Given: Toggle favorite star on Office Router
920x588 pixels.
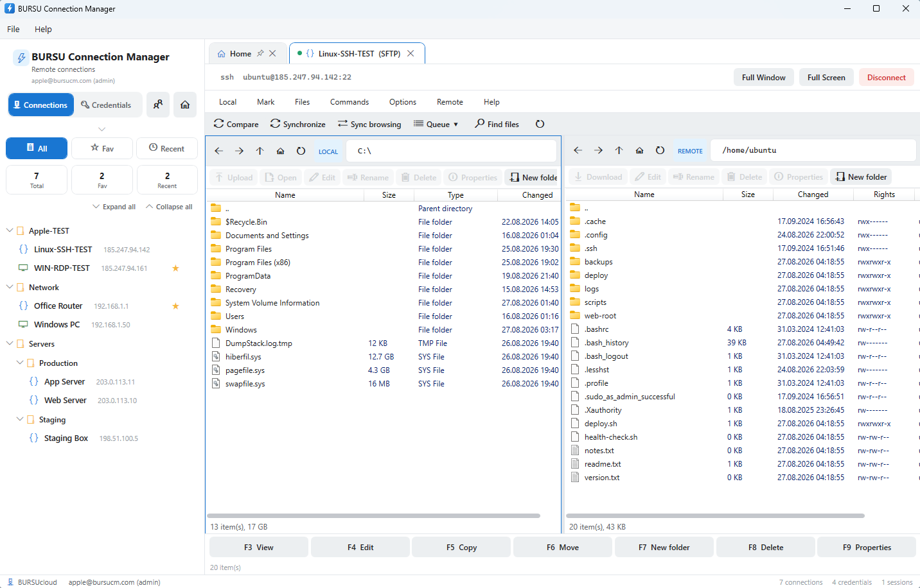Looking at the screenshot, I should click(x=175, y=306).
